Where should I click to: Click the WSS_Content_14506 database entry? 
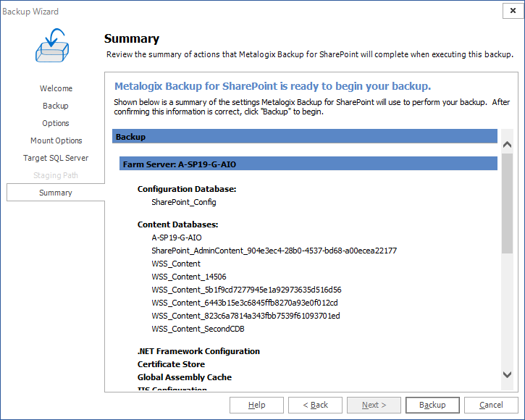188,277
